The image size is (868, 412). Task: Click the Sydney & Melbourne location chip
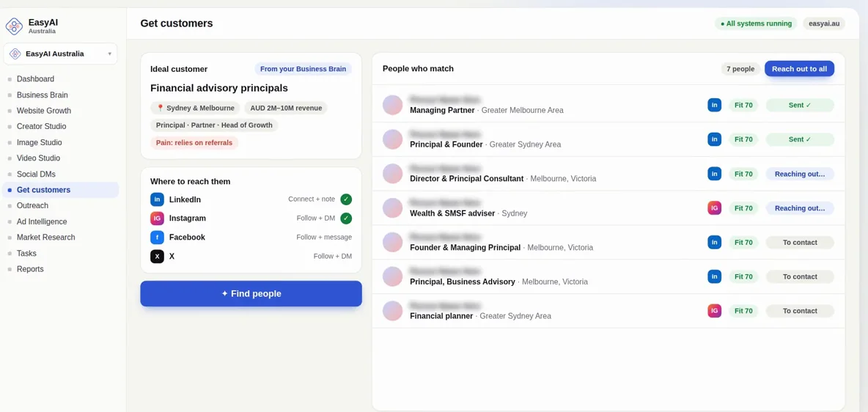tap(196, 108)
